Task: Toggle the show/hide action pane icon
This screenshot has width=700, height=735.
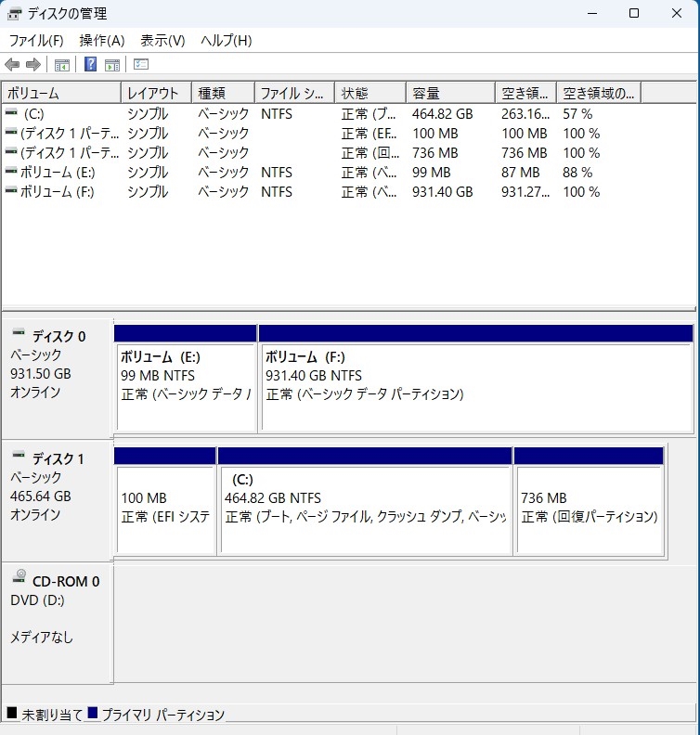Action: tap(112, 65)
